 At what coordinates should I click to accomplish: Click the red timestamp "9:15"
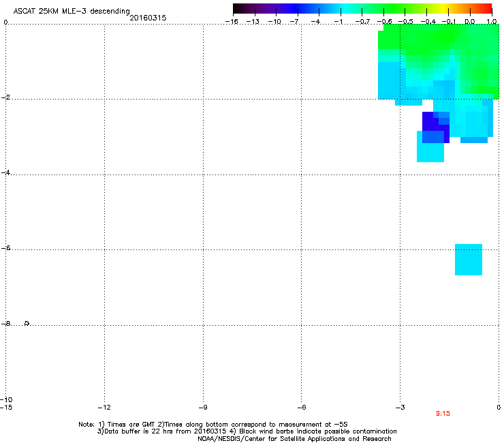[x=443, y=414]
